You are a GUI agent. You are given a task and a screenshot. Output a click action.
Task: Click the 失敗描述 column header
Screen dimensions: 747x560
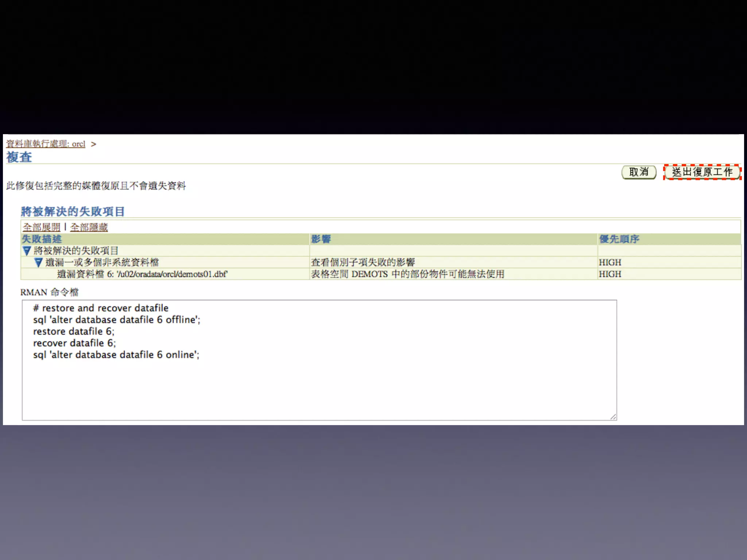tap(42, 239)
